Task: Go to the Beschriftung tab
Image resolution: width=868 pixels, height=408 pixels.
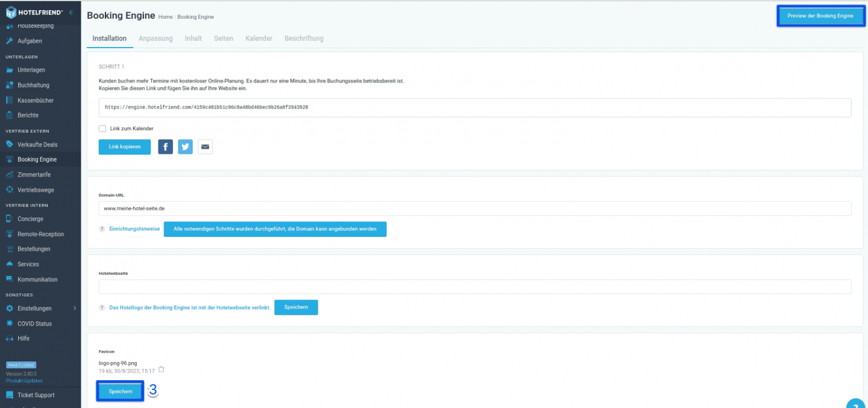Action: (x=304, y=39)
